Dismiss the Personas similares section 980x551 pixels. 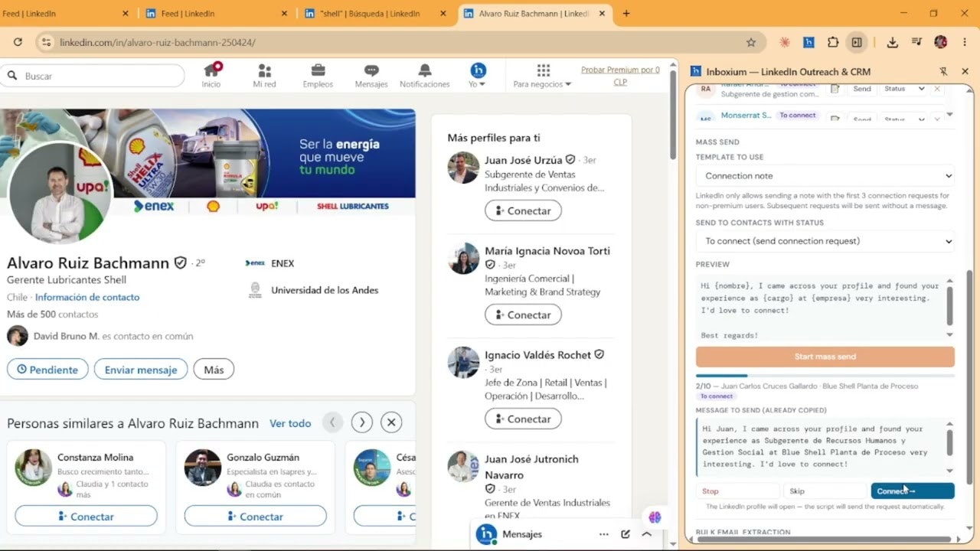[391, 422]
